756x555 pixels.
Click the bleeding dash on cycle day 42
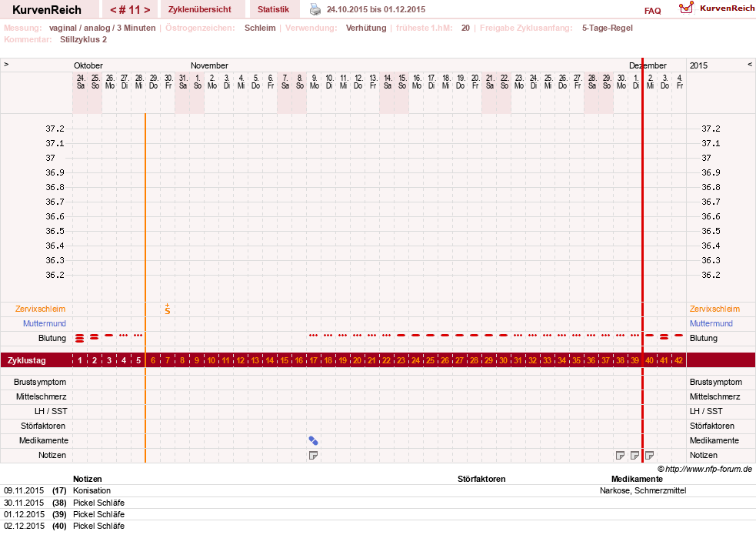pyautogui.click(x=679, y=335)
